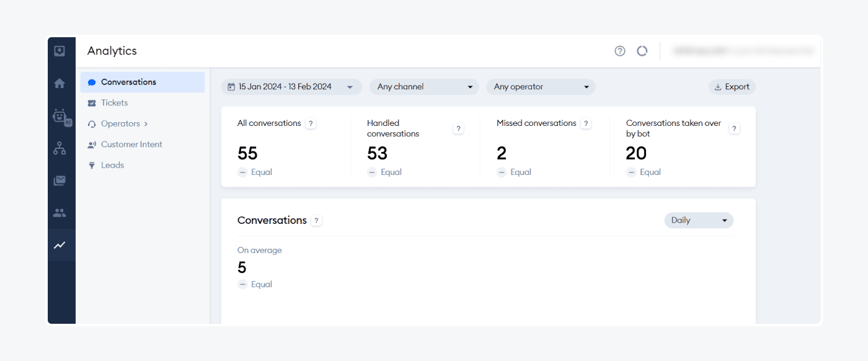Open the Contacts people icon
This screenshot has height=361, width=868.
coord(60,213)
